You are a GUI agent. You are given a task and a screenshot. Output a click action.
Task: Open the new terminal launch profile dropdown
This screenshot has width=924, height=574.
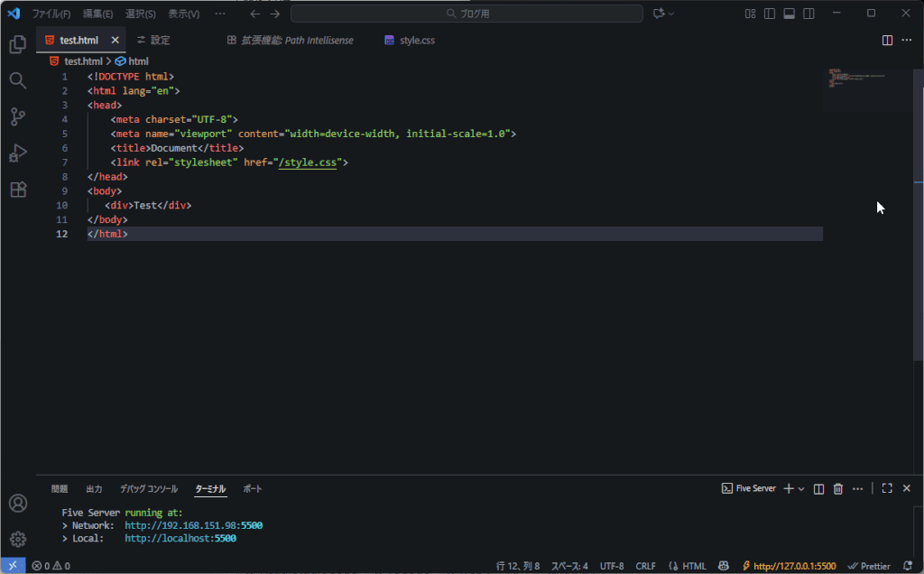(801, 488)
